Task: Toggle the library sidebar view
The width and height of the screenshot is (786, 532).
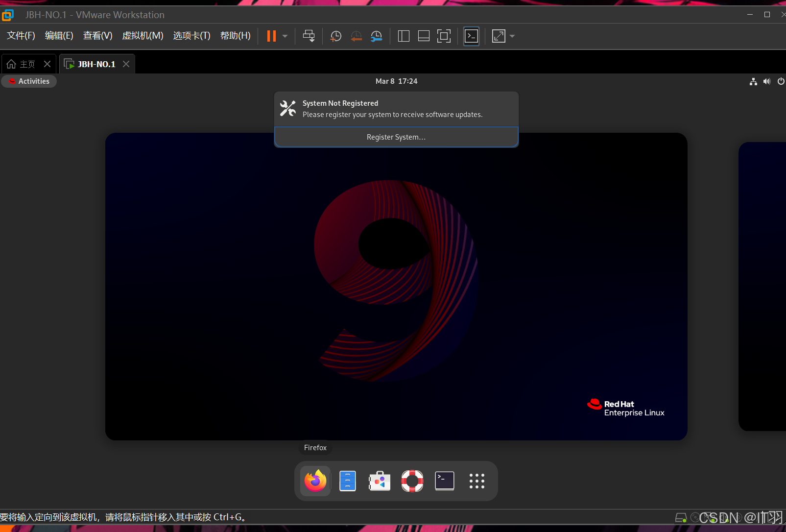Action: click(404, 36)
